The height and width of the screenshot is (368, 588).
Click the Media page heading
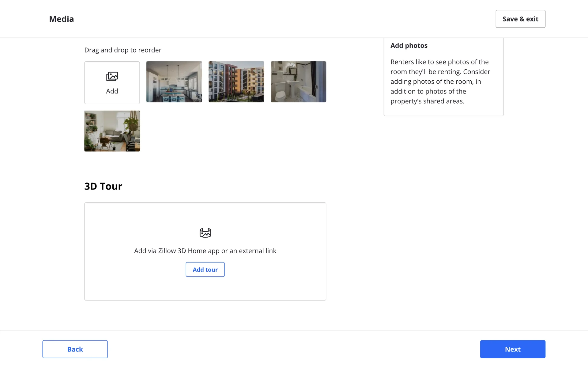point(61,19)
